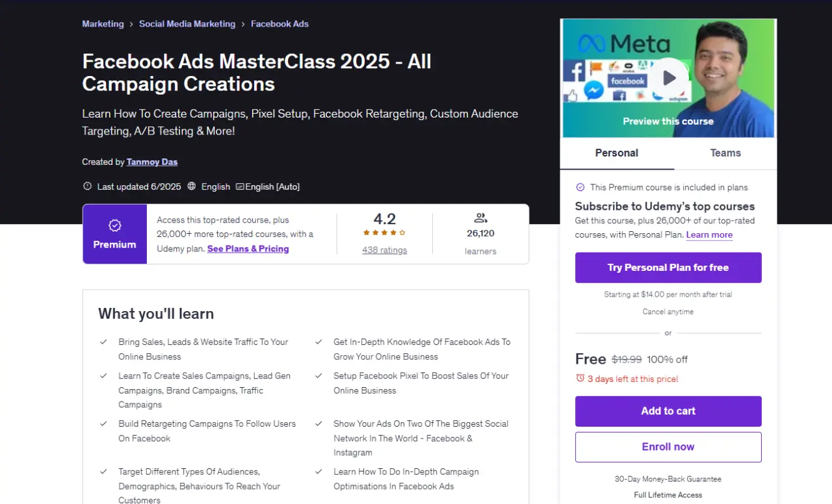Viewport: 832px width, 504px height.
Task: Play the course preview video
Action: pyautogui.click(x=669, y=78)
